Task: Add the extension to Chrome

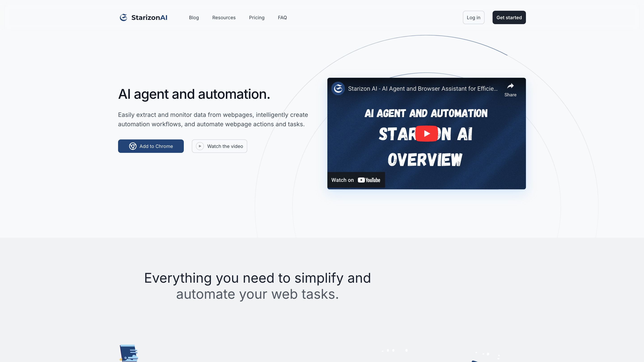Action: [x=151, y=146]
